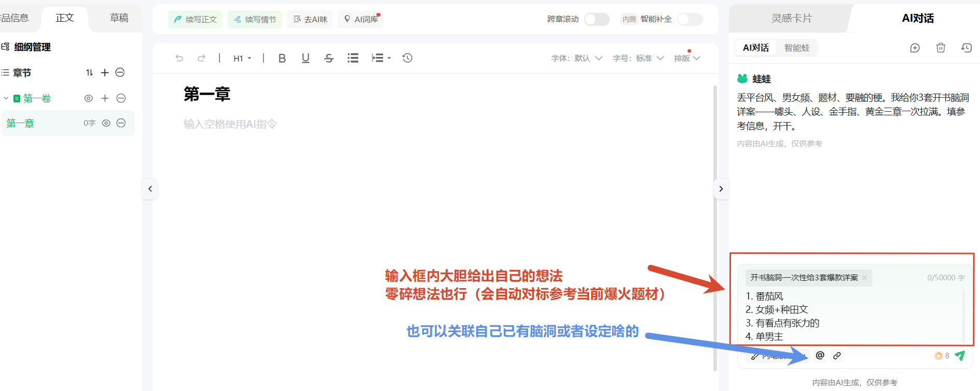Switch to the 灵感卡片 tab
The height and width of the screenshot is (391, 980).
coord(792,18)
